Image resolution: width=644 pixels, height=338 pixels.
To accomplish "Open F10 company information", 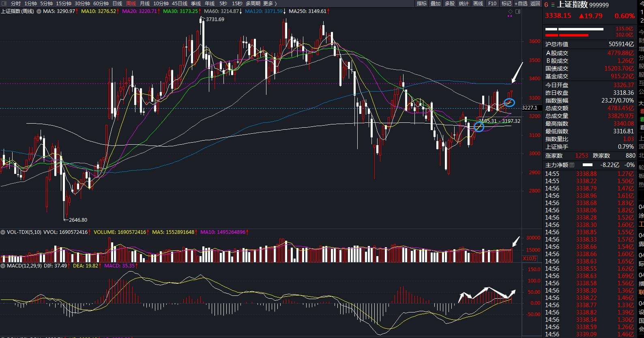I will 492,4.
